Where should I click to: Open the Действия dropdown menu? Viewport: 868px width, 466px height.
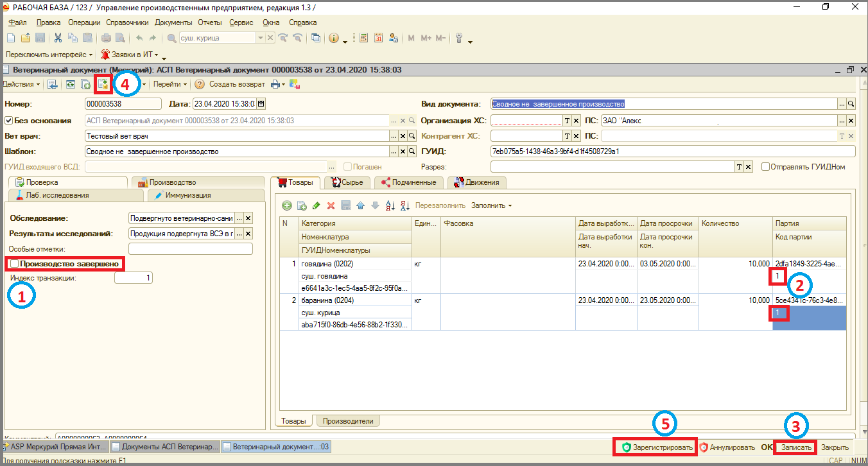21,84
